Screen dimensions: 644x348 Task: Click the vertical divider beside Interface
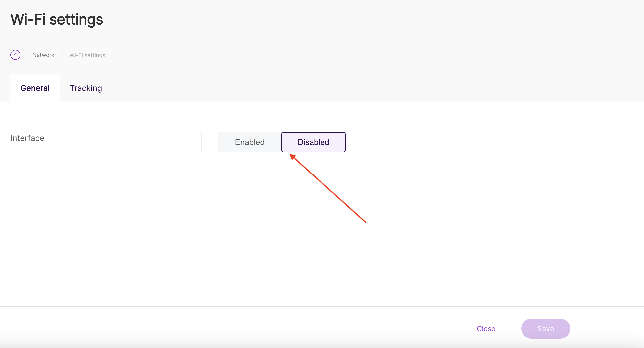tap(202, 142)
